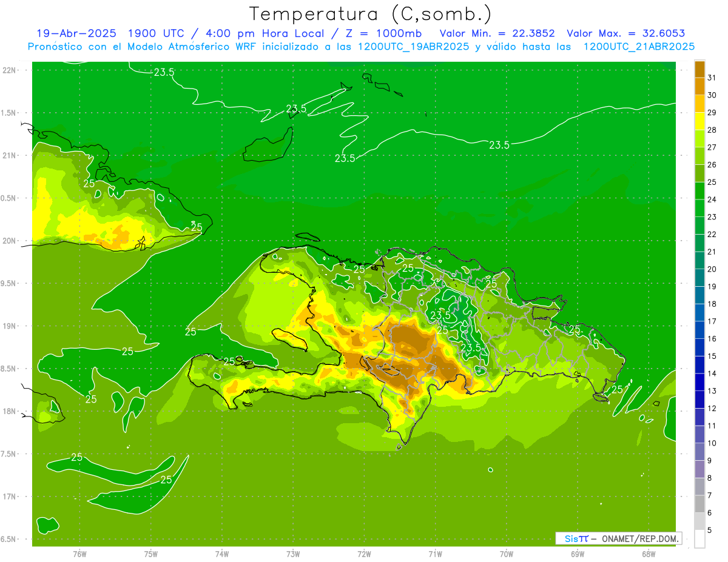Click legend value 31 on color scale
The image size is (728, 562).
[x=712, y=78]
